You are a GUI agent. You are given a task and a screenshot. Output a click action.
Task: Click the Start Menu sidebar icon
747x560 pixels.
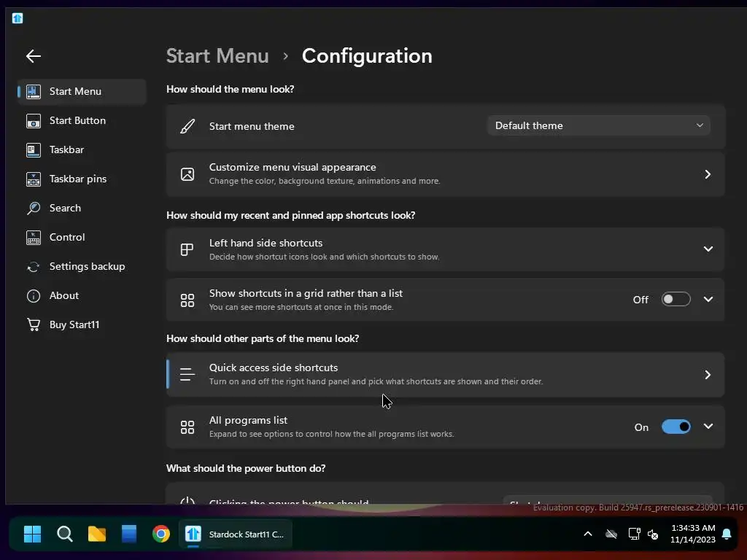(x=34, y=91)
